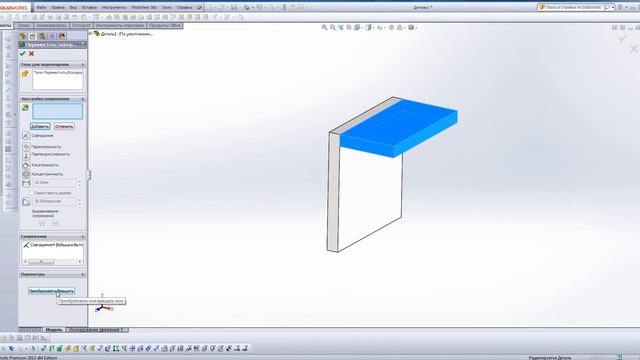640x360 pixels.
Task: Click the mates list horizontal scrollbar
Action: coord(53,261)
